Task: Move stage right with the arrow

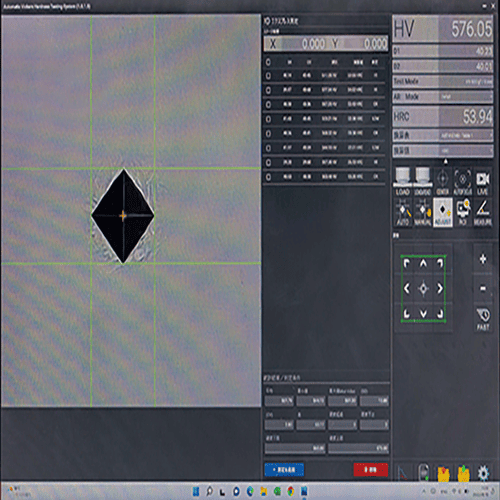Action: 440,288
